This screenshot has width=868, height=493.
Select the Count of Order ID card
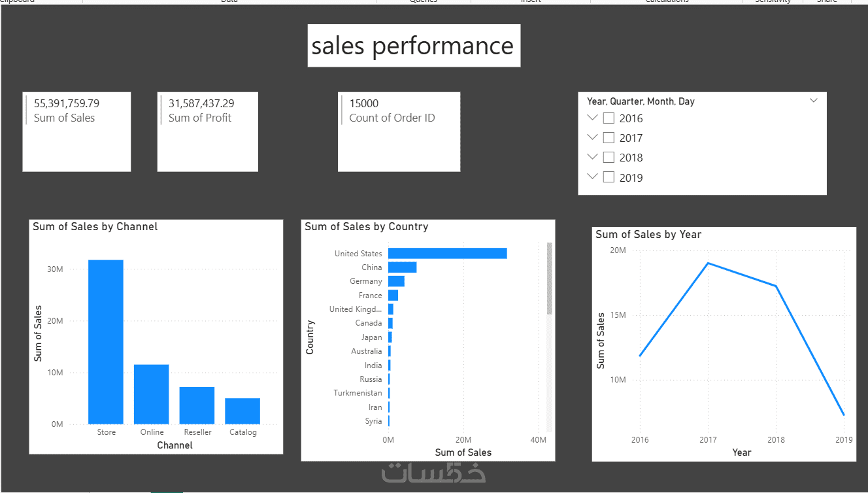click(x=399, y=131)
